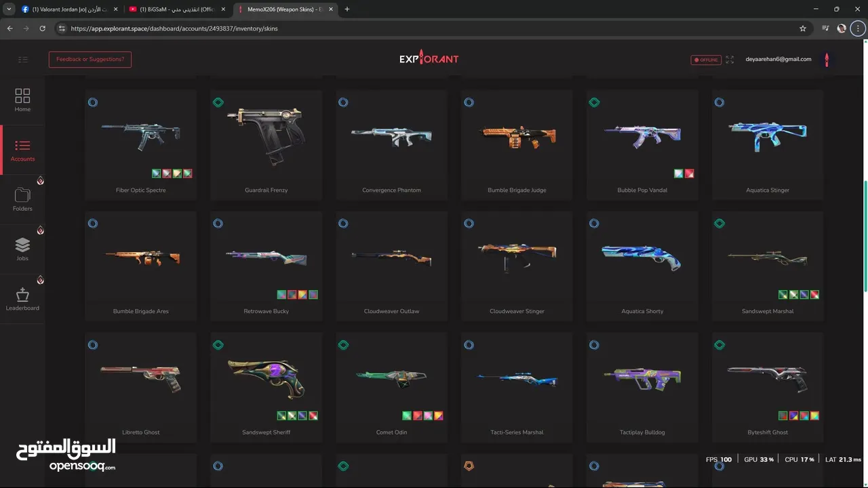
Task: Toggle the hamburger sidebar menu icon
Action: click(23, 60)
